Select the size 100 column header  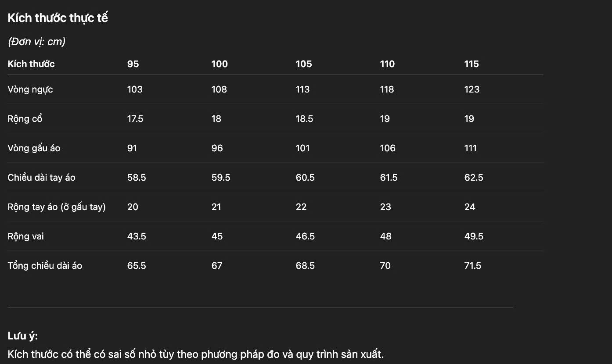coord(220,64)
